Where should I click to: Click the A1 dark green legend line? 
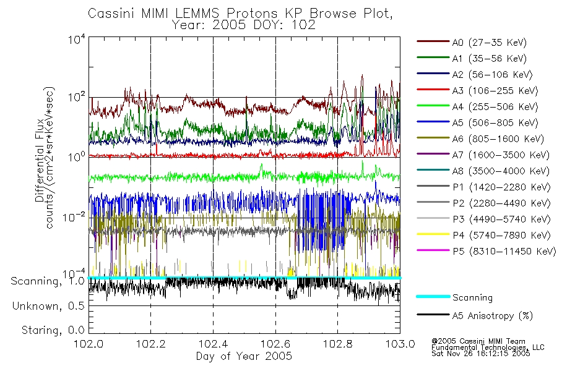tap(433, 58)
